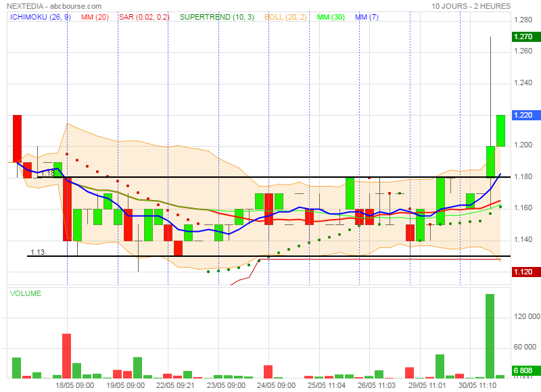Click the NEXTEDIA - abcbourse.com title
Image resolution: width=541 pixels, height=392 pixels.
click(54, 6)
